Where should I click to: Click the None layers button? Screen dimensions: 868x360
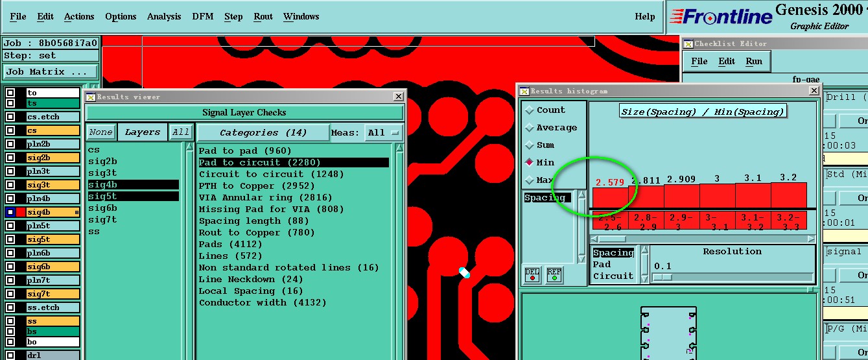point(100,132)
